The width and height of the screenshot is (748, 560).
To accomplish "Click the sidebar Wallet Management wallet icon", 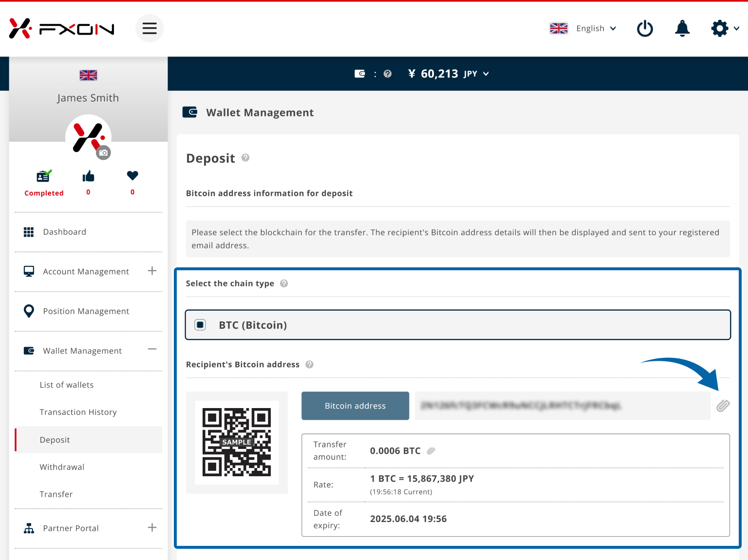I will click(x=29, y=351).
